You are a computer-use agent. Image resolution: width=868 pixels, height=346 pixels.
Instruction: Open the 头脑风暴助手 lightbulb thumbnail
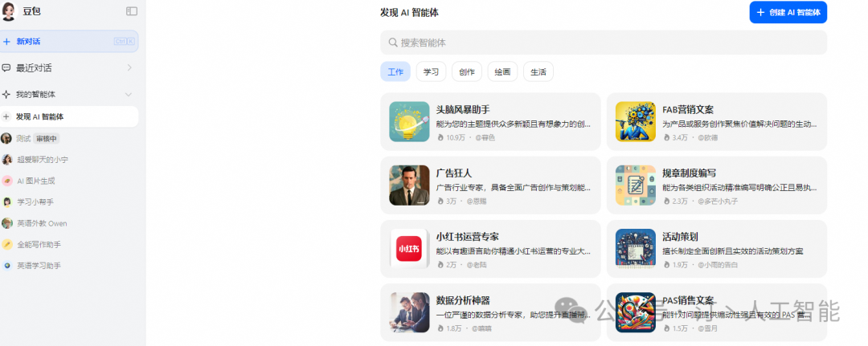coord(409,121)
